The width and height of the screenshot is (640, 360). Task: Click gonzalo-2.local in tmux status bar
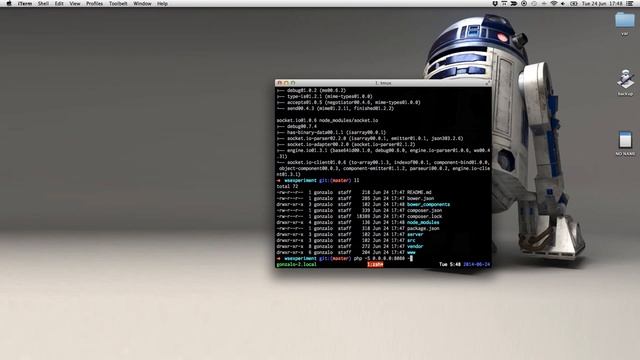click(x=296, y=264)
